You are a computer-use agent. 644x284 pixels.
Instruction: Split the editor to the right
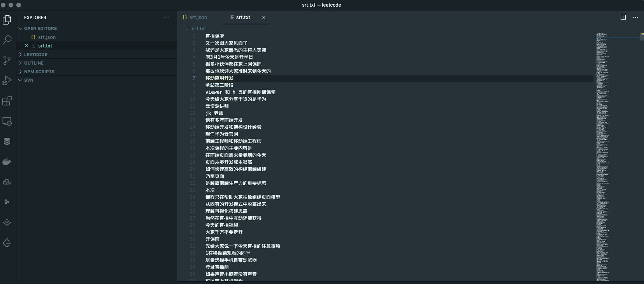(x=623, y=17)
